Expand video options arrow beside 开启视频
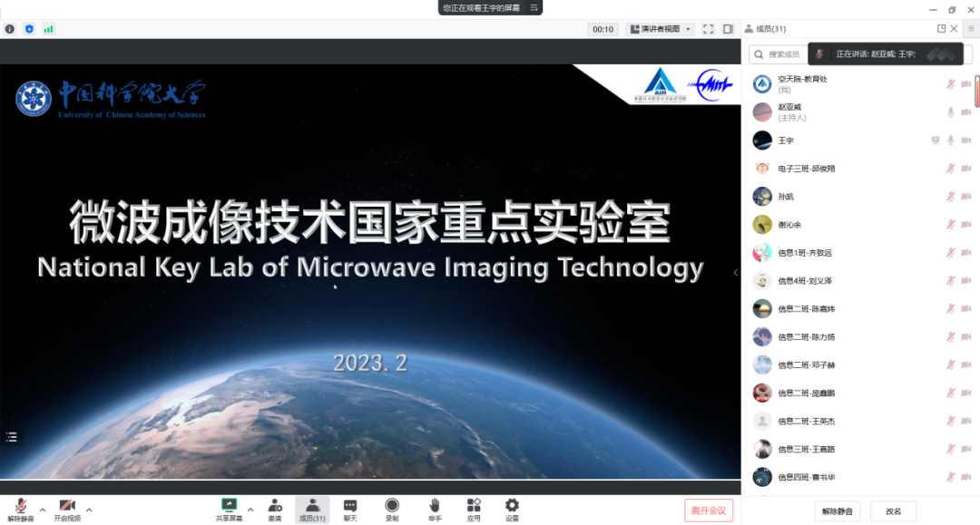This screenshot has width=980, height=525. pos(89,510)
